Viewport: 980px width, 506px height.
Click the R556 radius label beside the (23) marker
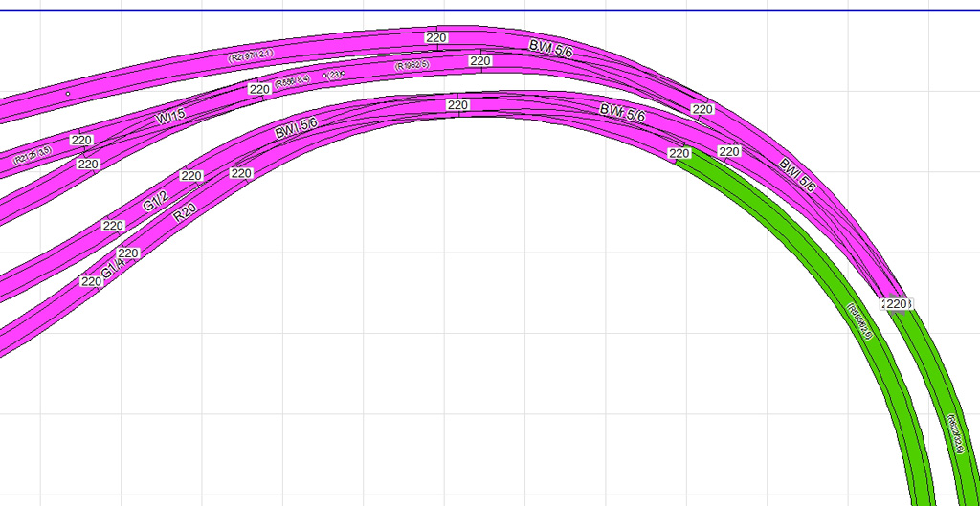(x=292, y=83)
